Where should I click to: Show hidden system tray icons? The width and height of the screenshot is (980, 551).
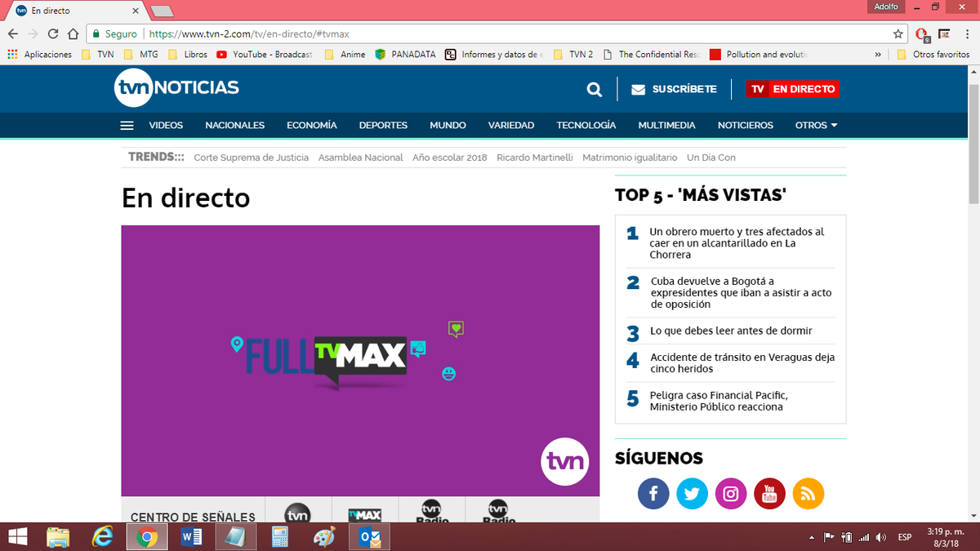pyautogui.click(x=811, y=537)
